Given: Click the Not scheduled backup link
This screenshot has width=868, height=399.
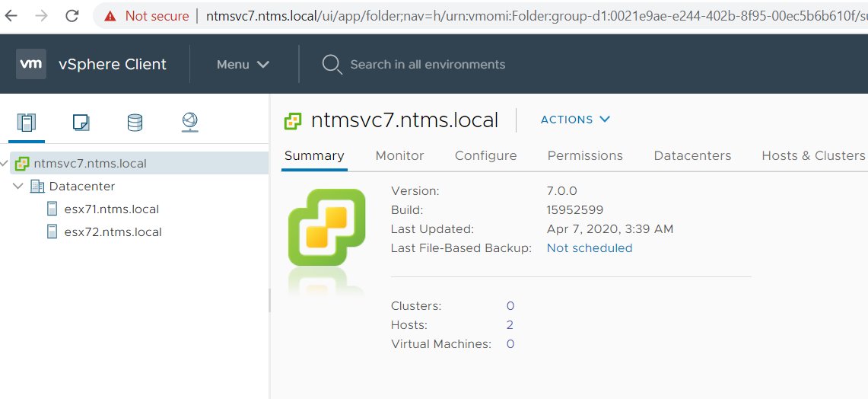Looking at the screenshot, I should tap(590, 247).
